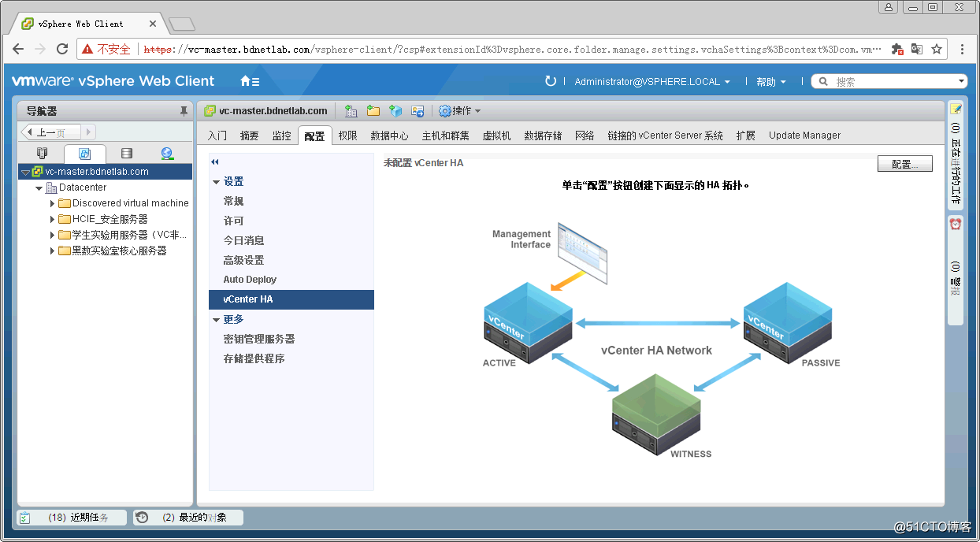
Task: Click the 配置... button for vCenter HA
Action: pos(904,164)
